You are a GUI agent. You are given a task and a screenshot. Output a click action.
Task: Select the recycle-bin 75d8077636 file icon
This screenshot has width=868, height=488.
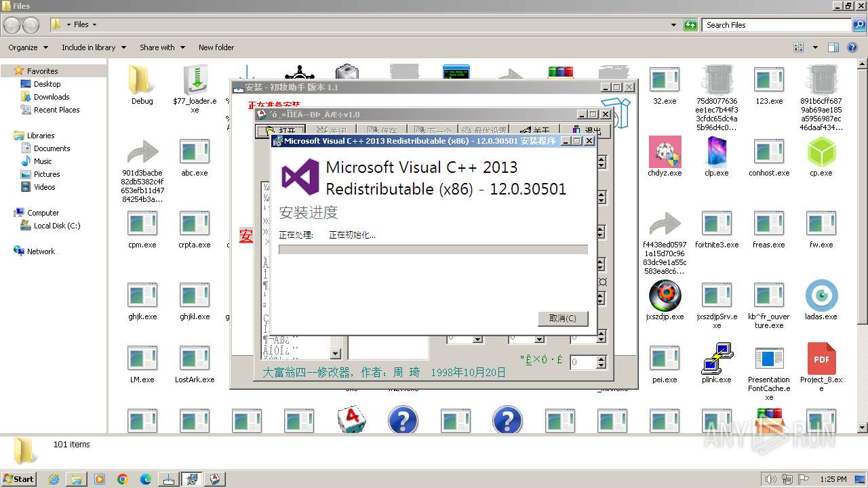pyautogui.click(x=717, y=79)
